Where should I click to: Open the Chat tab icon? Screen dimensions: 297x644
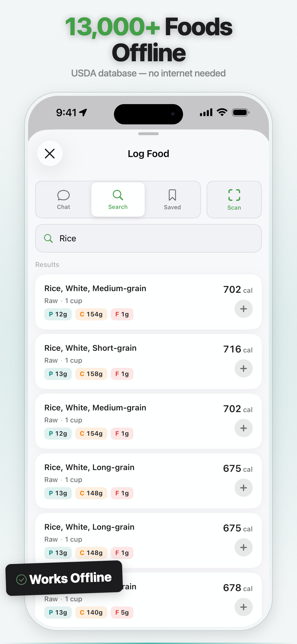[64, 196]
